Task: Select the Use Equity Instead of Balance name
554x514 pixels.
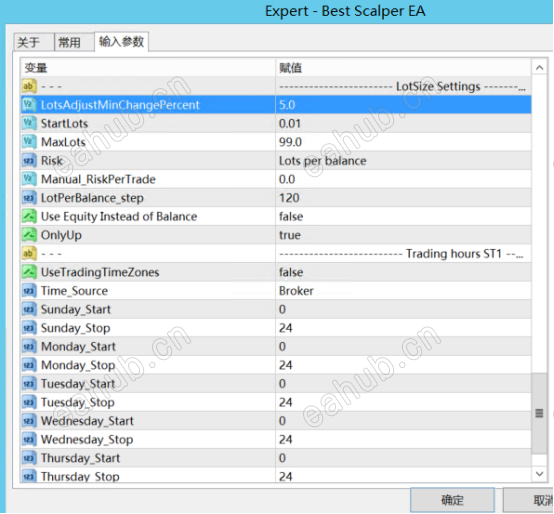Action: coord(119,217)
